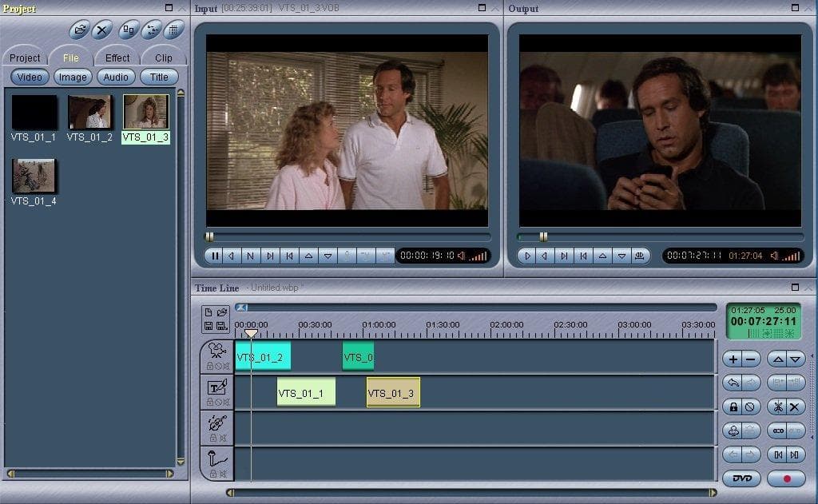Delete selection using the X toolbar icon

point(101,30)
